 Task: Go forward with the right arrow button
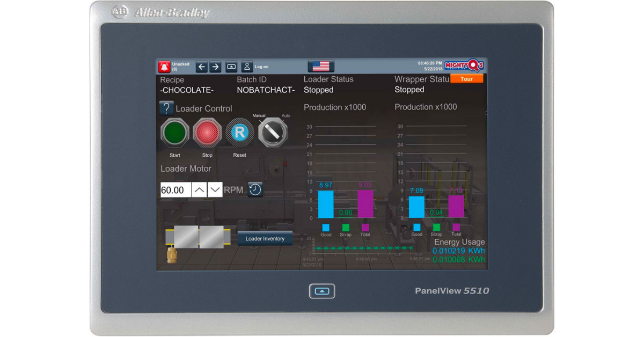(x=215, y=67)
